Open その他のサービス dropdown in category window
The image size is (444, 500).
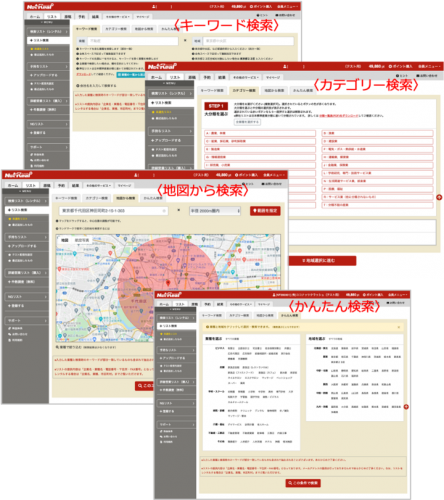coord(246,77)
